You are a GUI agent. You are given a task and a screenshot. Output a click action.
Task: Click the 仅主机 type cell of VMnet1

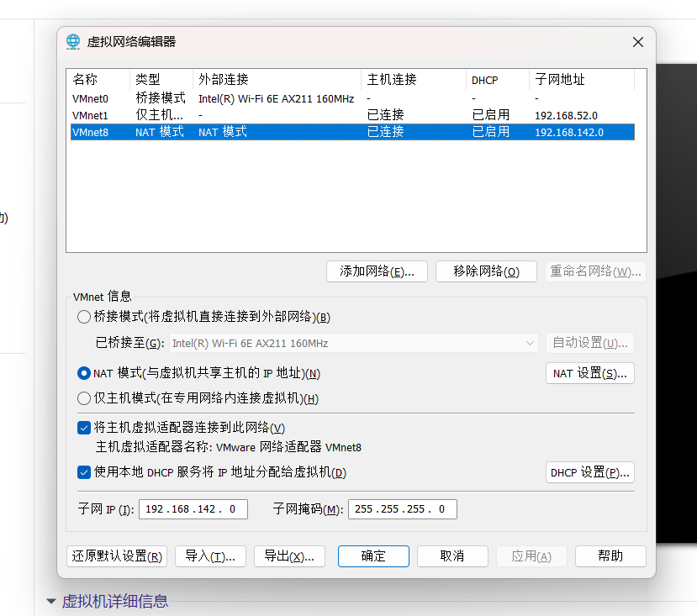pos(159,115)
